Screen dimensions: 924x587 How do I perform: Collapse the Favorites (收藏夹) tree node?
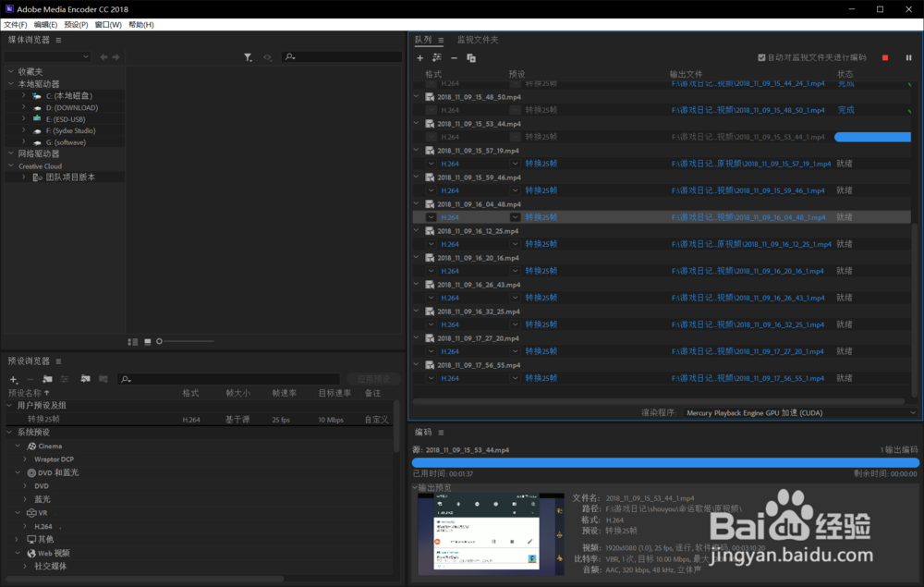(x=10, y=71)
